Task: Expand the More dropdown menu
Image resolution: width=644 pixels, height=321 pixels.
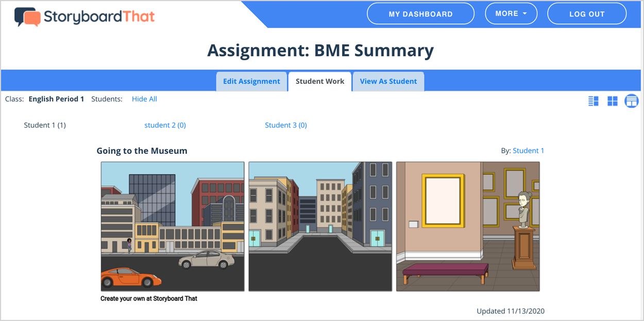Action: coord(511,14)
